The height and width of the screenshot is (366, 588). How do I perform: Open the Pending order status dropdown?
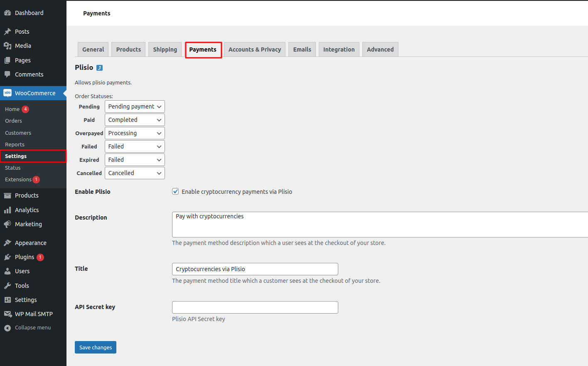coord(135,106)
